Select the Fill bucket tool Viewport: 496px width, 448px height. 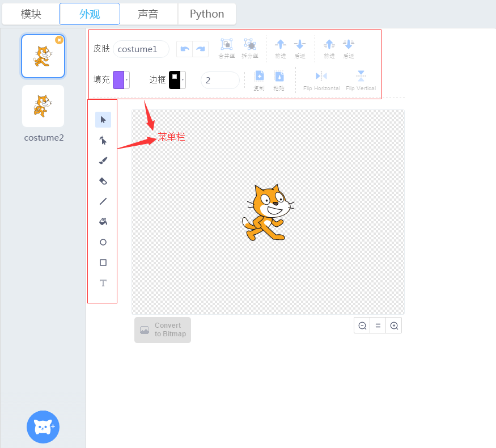[103, 222]
